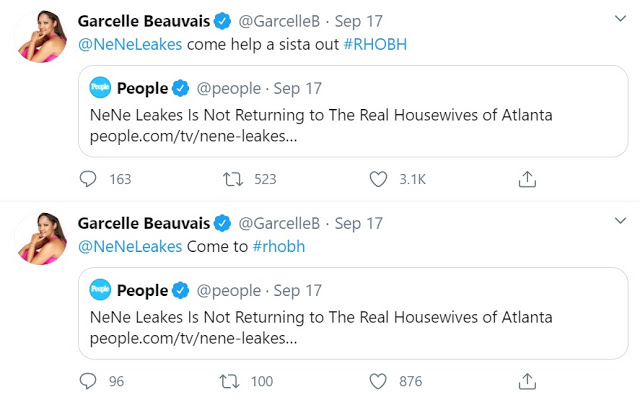
Task: Click Garcelle Beauvais name on first tweet
Action: (x=144, y=21)
